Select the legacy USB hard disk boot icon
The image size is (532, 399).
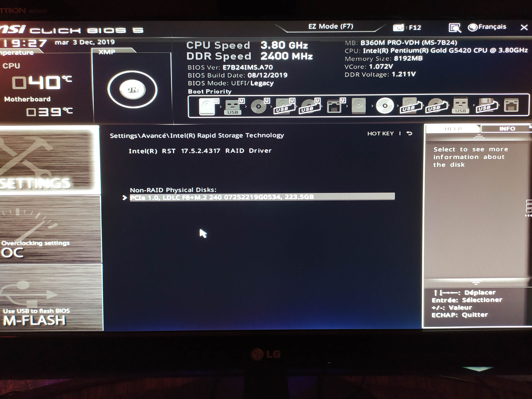tap(411, 105)
